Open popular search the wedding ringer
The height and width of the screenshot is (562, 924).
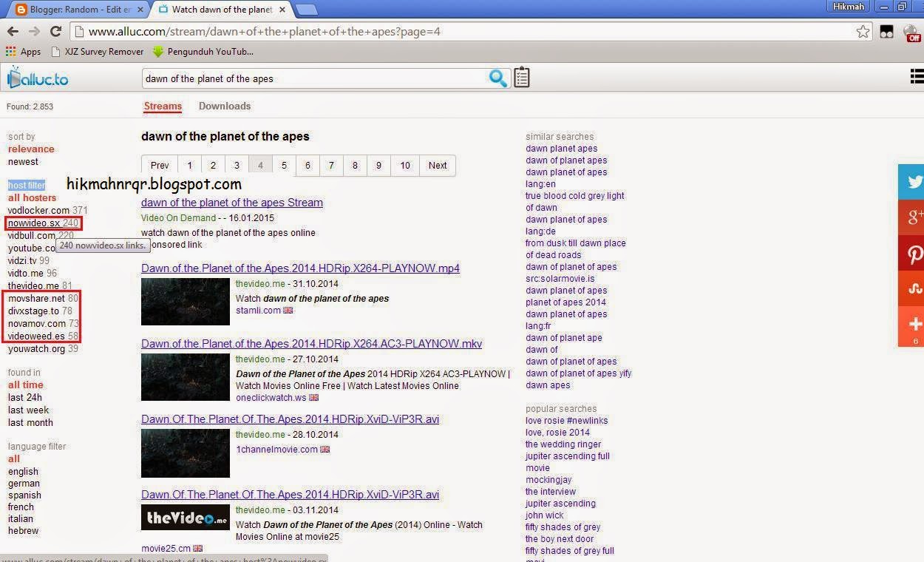563,444
